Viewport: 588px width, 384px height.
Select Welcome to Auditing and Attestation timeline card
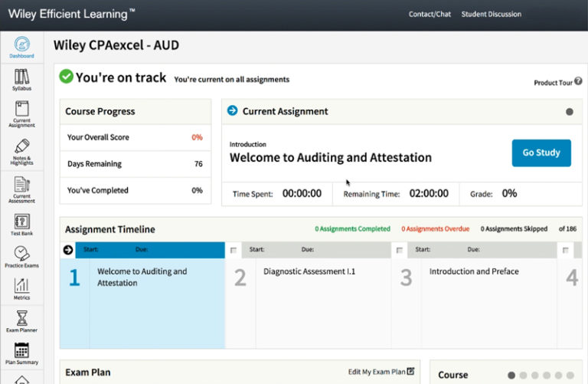point(142,295)
